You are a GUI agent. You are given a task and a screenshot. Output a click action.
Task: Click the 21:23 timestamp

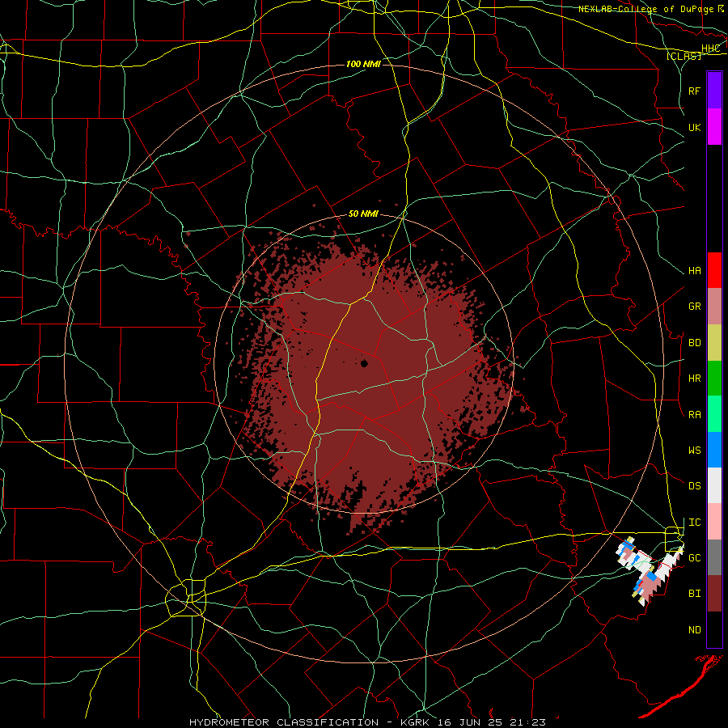click(x=527, y=722)
